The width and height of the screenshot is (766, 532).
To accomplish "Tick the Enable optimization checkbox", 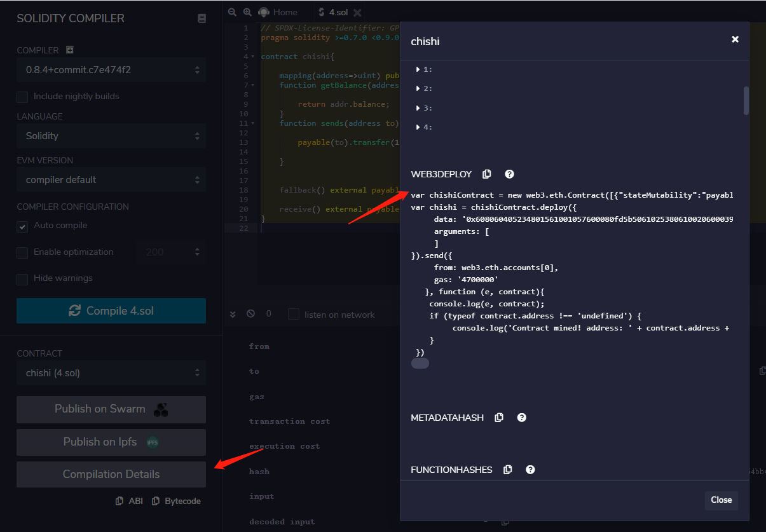I will click(x=22, y=252).
